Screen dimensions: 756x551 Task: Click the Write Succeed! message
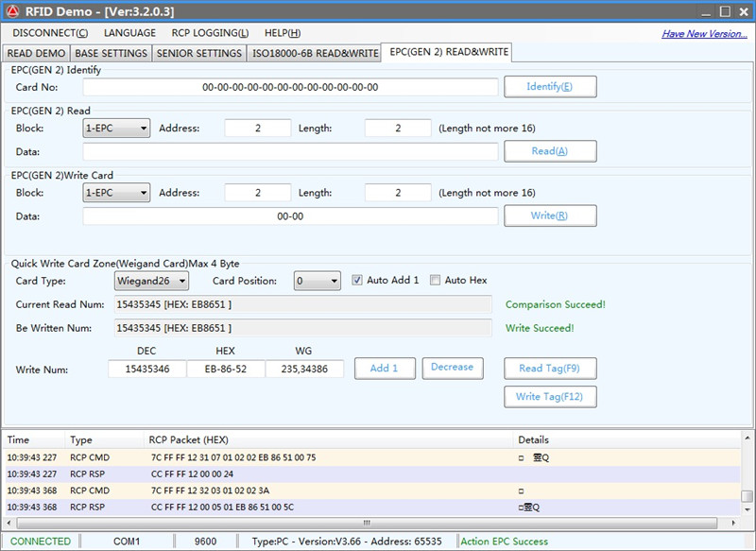540,328
